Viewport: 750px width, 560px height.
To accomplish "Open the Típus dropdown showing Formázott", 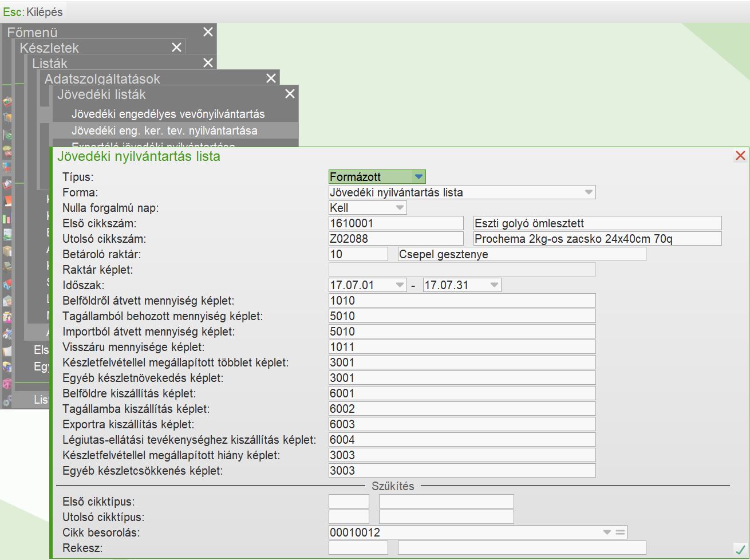I will (419, 177).
